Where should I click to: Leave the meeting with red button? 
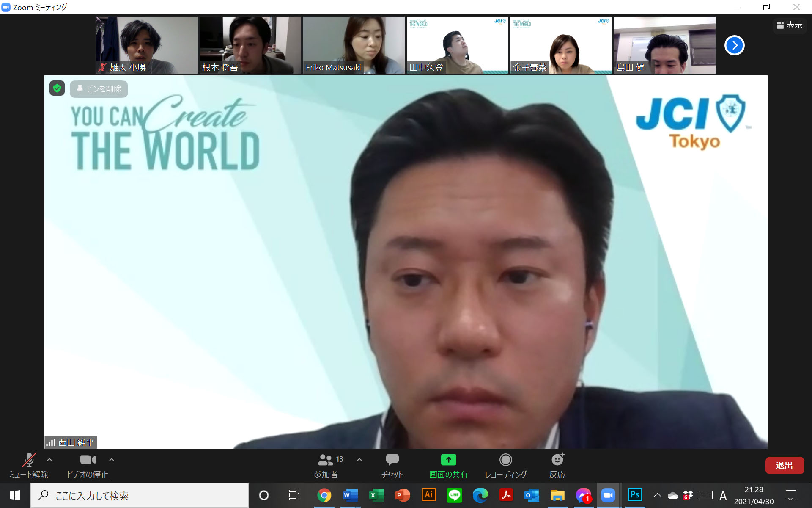tap(784, 465)
